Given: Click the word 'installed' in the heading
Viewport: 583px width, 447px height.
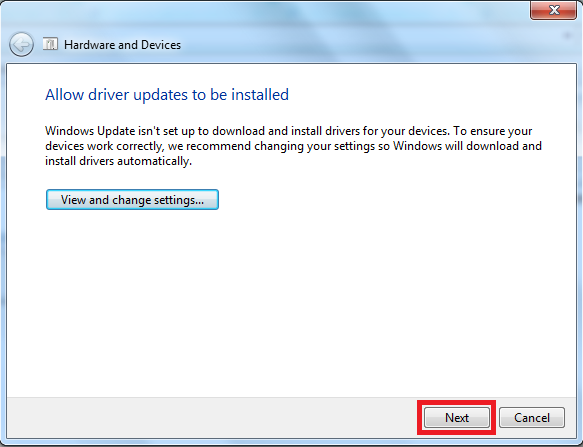Looking at the screenshot, I should (260, 94).
